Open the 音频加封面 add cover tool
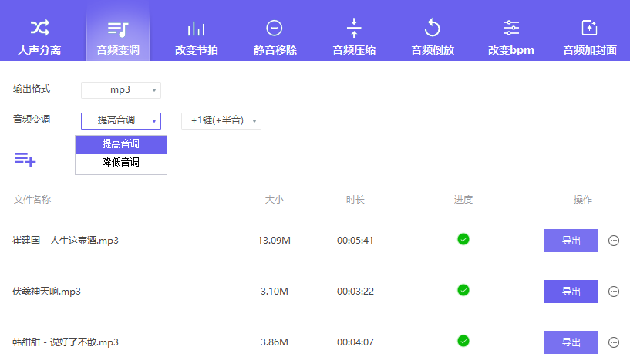The height and width of the screenshot is (364, 630). point(590,37)
